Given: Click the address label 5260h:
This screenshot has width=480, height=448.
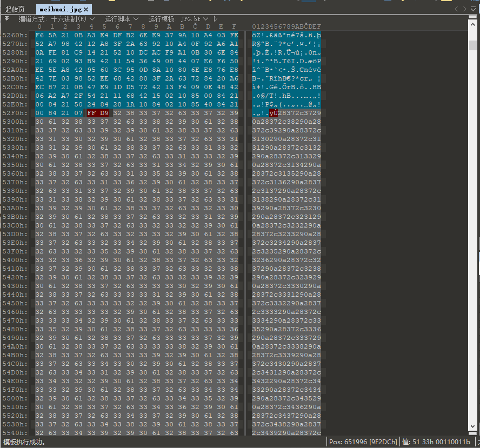Looking at the screenshot, I should coord(15,35).
